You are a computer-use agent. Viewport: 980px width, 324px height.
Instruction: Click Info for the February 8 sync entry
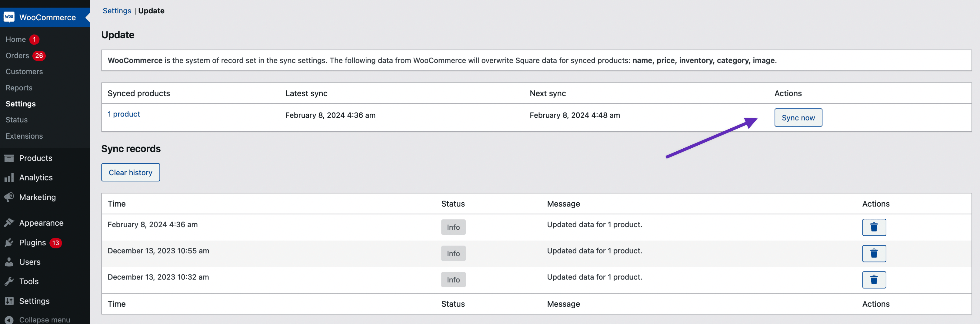[x=453, y=227]
